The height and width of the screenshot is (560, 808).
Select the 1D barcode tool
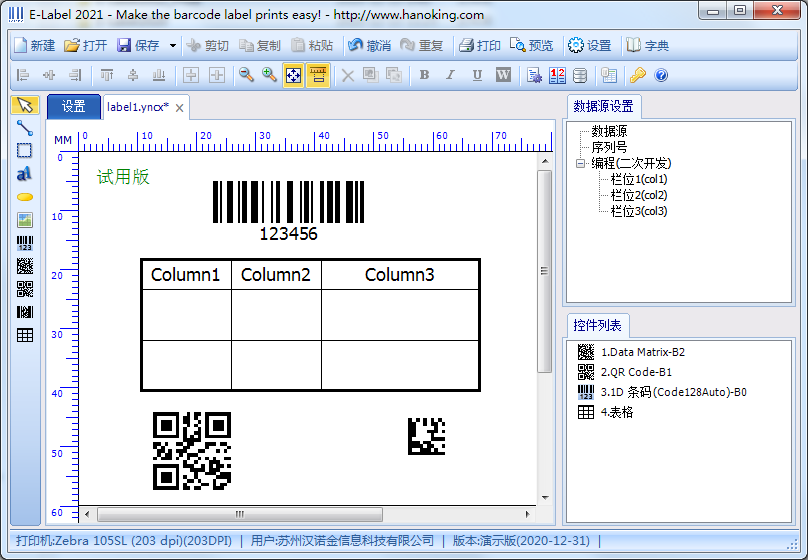point(25,243)
